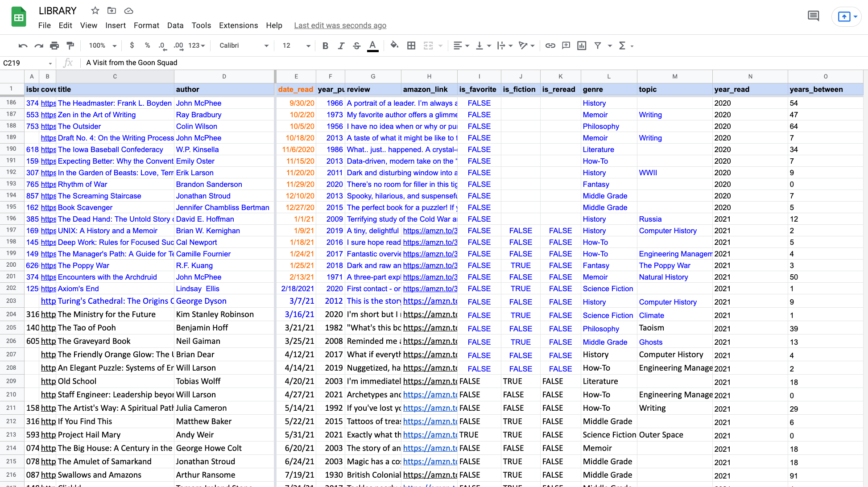
Task: Apply strikethrough formatting
Action: 356,45
